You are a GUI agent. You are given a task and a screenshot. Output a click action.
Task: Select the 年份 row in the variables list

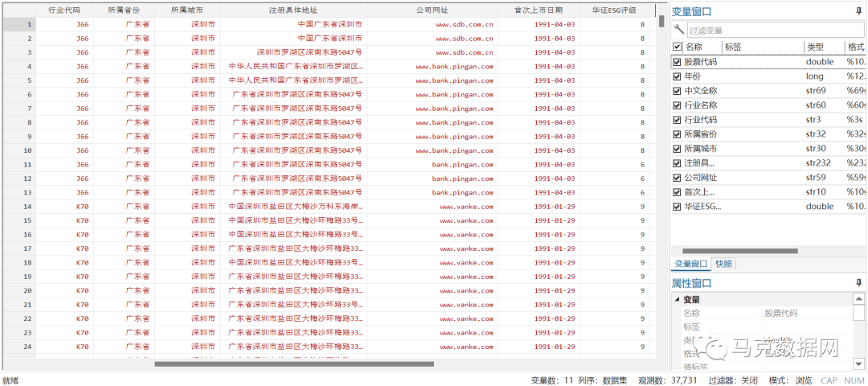pos(767,76)
